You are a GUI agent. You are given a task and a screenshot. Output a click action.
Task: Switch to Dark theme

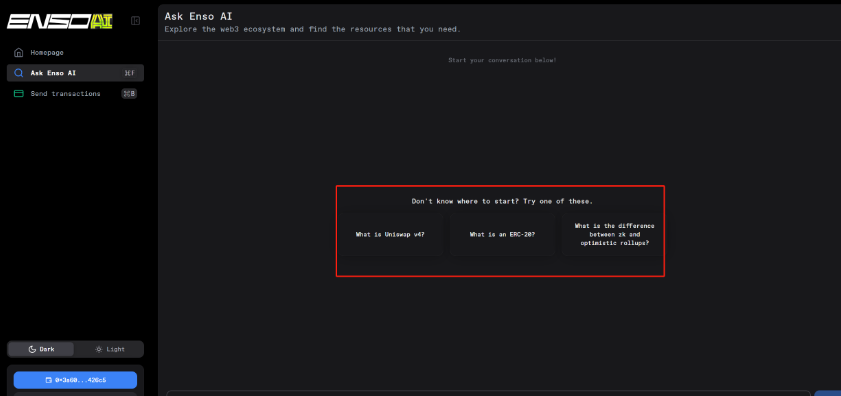tap(41, 349)
